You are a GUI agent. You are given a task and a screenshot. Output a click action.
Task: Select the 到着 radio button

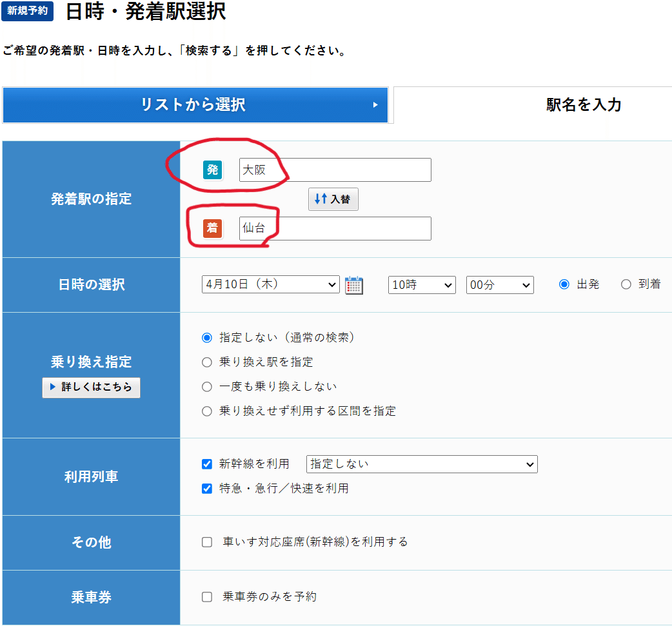coord(626,284)
